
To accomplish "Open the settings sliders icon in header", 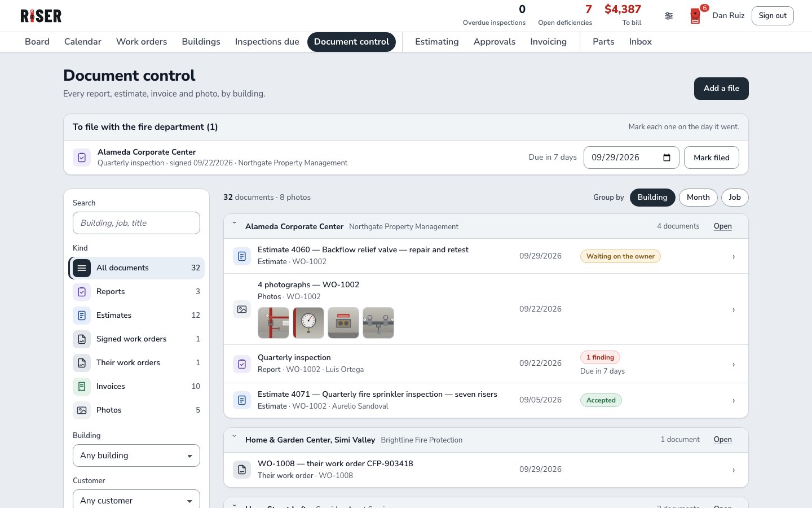I will 668,16.
